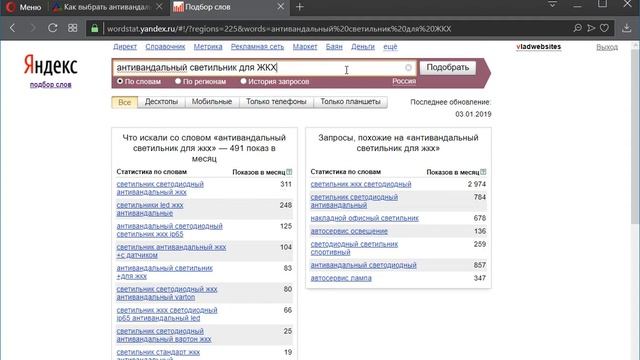The height and width of the screenshot is (360, 640).
Task: Open the 'Баян' link
Action: pyautogui.click(x=334, y=47)
